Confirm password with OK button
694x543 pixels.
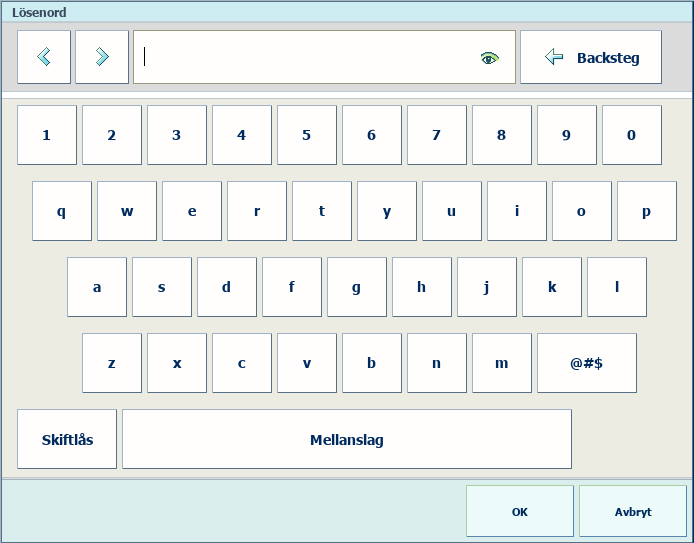520,511
